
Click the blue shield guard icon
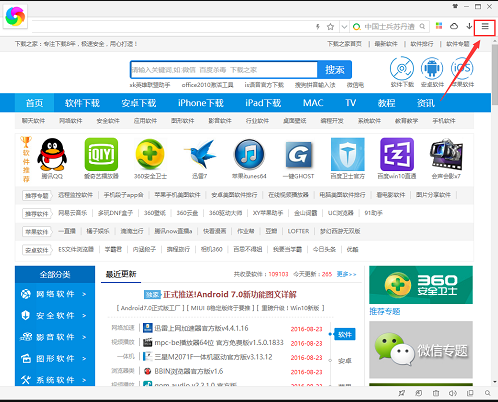[x=348, y=154]
